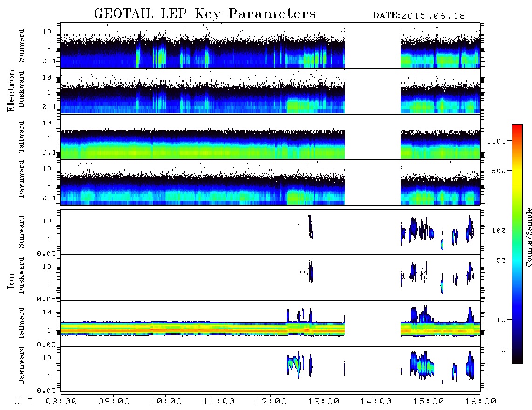Select the 5 colorbar tick label

[503, 350]
